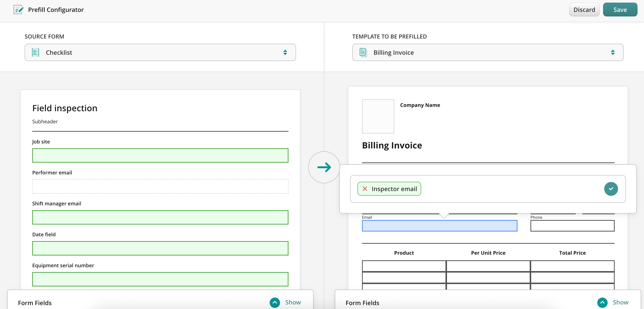Viewport: 644px width, 309px height.
Task: Click the company logo placeholder box
Action: 378,116
